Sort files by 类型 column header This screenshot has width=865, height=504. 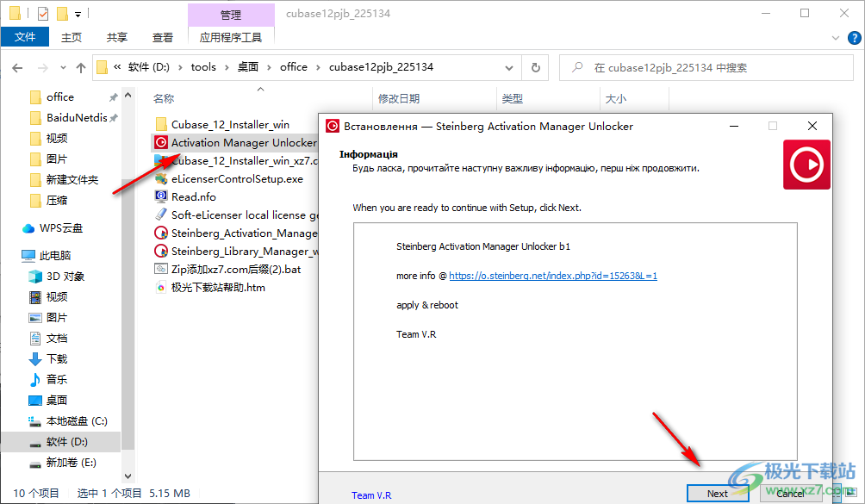click(x=512, y=99)
